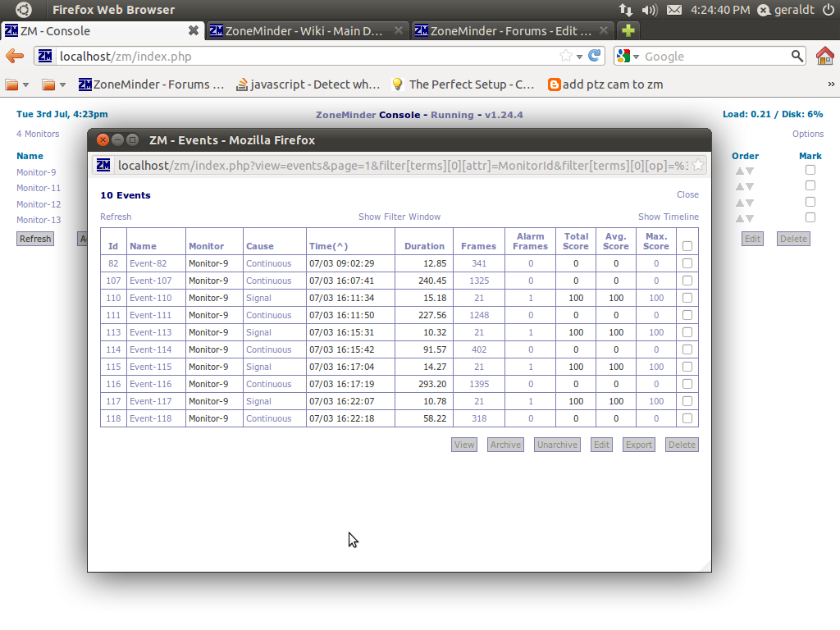840x630 pixels.
Task: Open the Google search engine dropdown
Action: [628, 57]
